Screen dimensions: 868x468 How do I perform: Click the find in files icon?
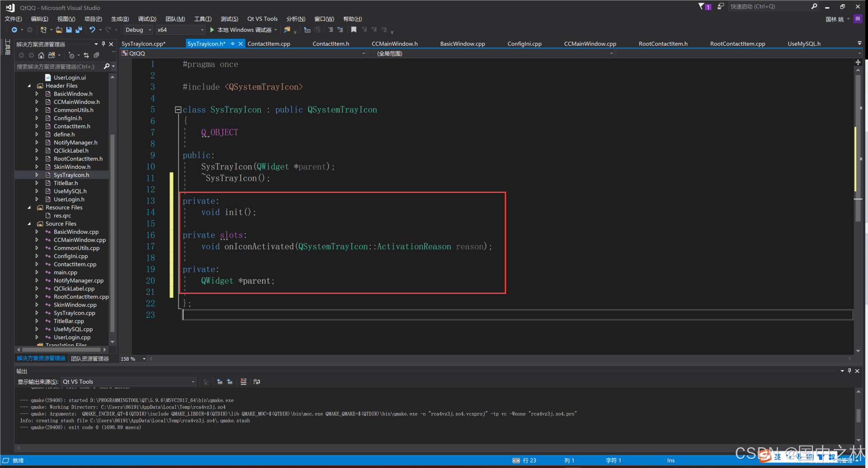(x=287, y=30)
